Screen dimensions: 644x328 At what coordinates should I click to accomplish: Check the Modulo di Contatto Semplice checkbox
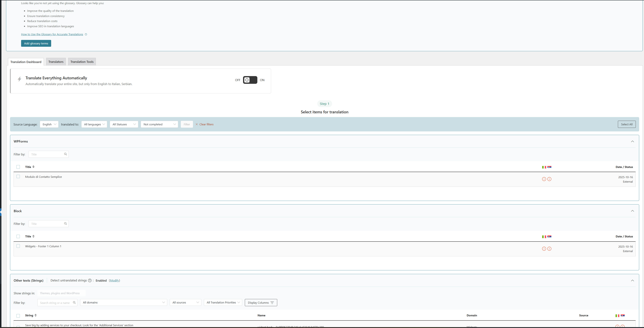[x=18, y=177]
